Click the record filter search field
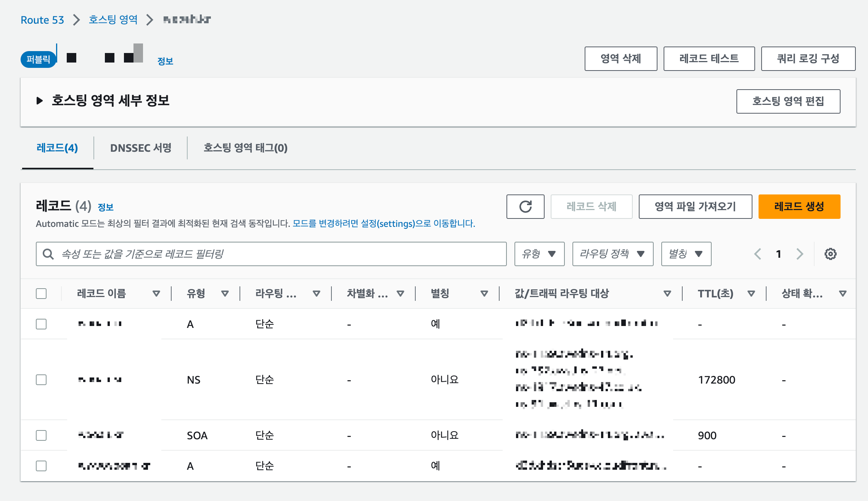868x501 pixels. [x=271, y=254]
